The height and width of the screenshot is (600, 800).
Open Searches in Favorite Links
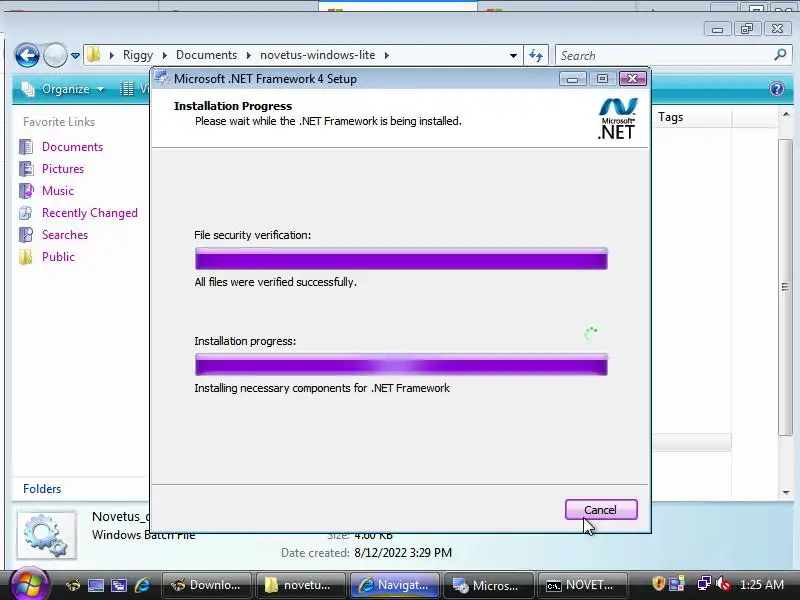pos(65,235)
